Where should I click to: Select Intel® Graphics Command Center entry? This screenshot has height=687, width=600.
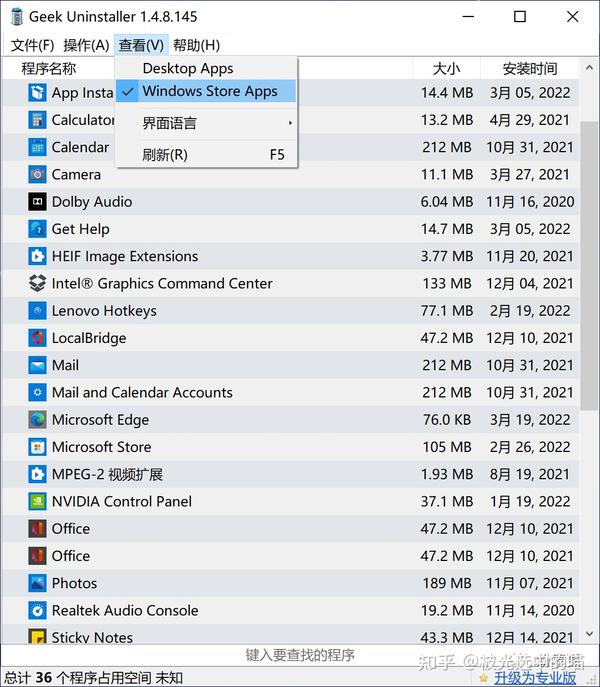162,283
